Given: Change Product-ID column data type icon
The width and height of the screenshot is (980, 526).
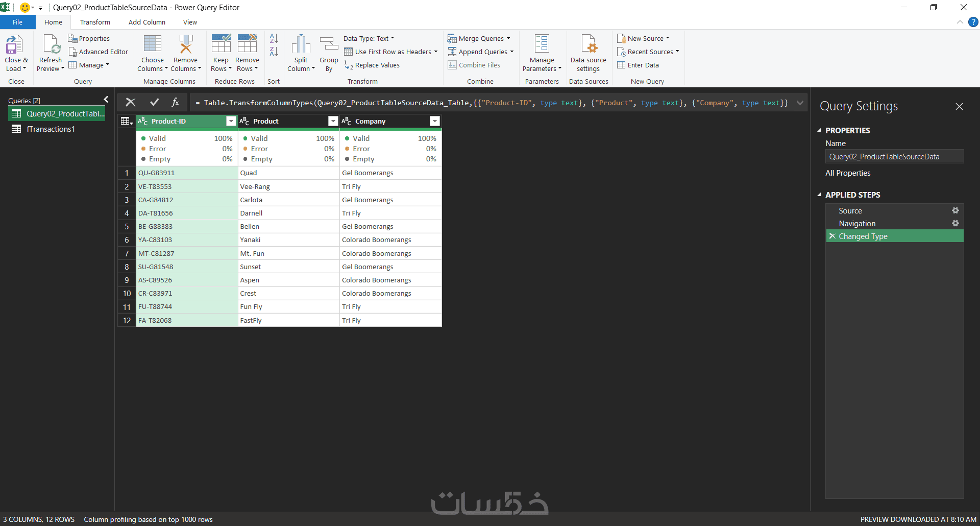Looking at the screenshot, I should coord(143,121).
